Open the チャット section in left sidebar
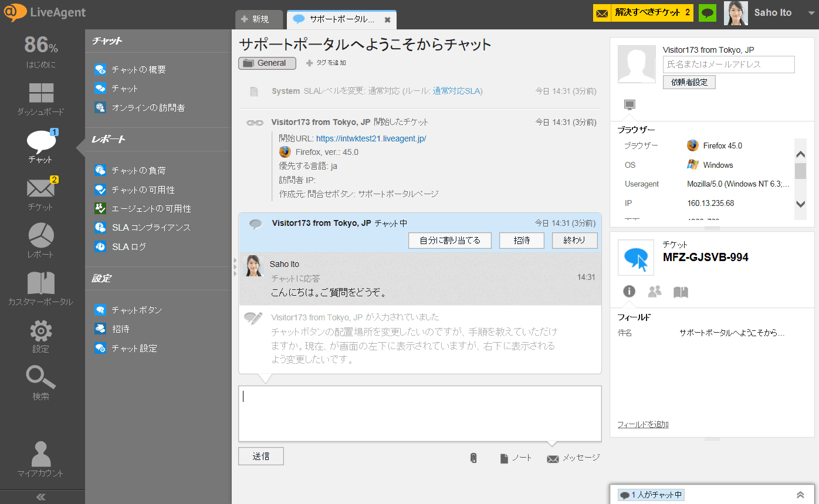Screen dimensions: 819x504 point(40,146)
